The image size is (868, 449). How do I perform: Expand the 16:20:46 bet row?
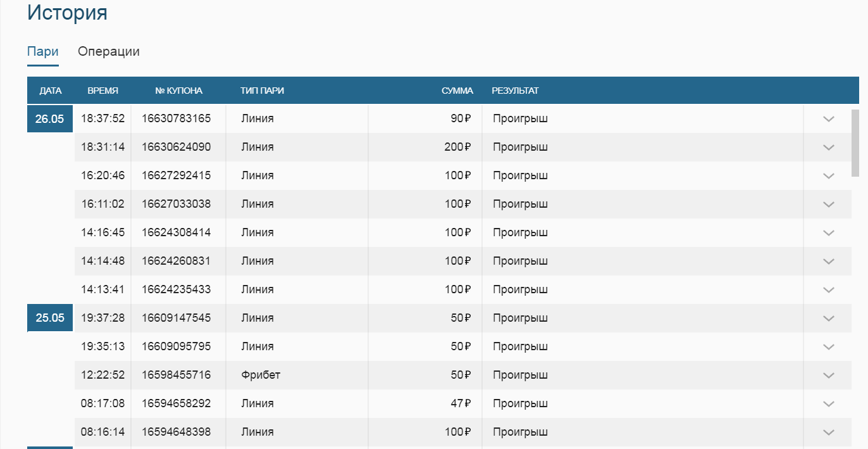point(829,176)
